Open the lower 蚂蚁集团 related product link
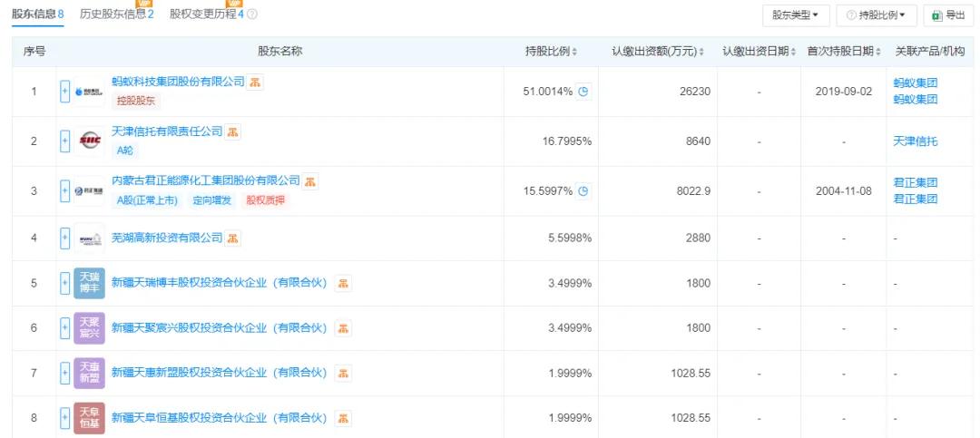The width and height of the screenshot is (980, 438). pos(916,100)
